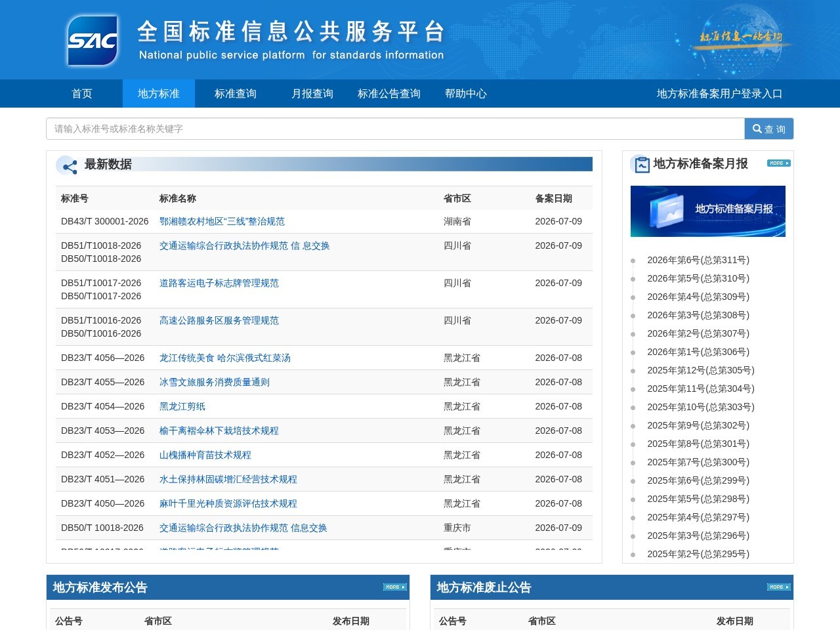Click 地方标准备案用户登录入口 link
Screen dimensions: 840x630
(719, 94)
